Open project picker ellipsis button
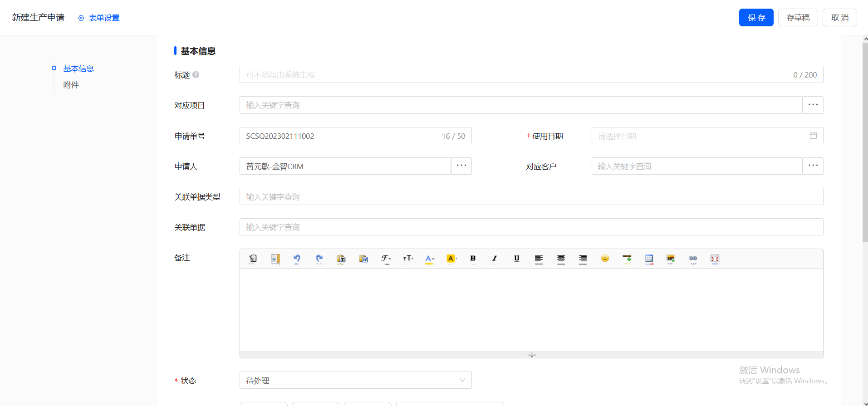The image size is (868, 406). [813, 105]
